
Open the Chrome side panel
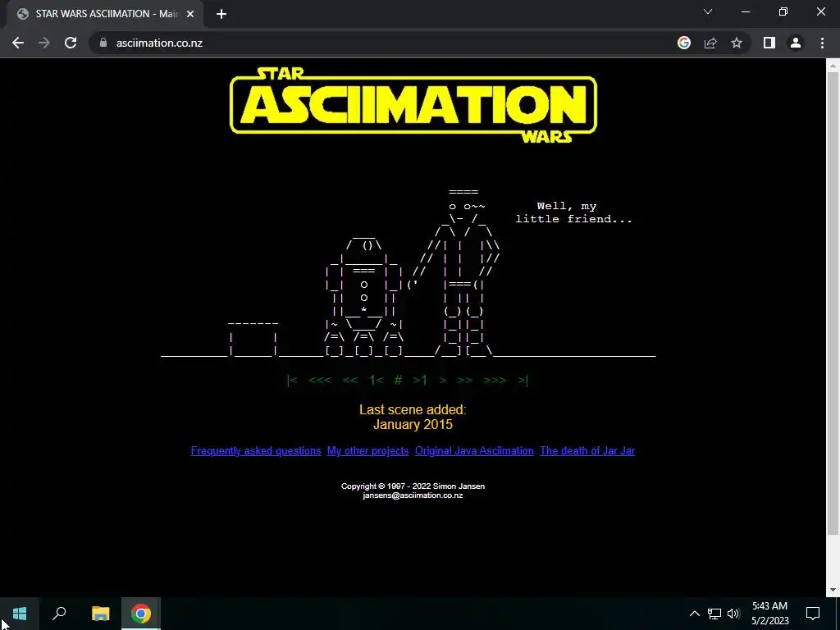pyautogui.click(x=769, y=43)
